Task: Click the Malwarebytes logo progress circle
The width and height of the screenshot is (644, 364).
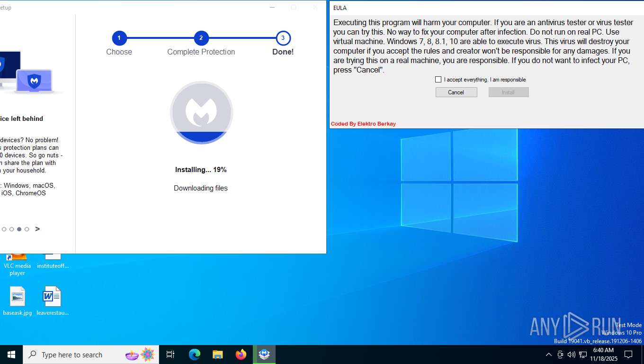Action: (201, 112)
